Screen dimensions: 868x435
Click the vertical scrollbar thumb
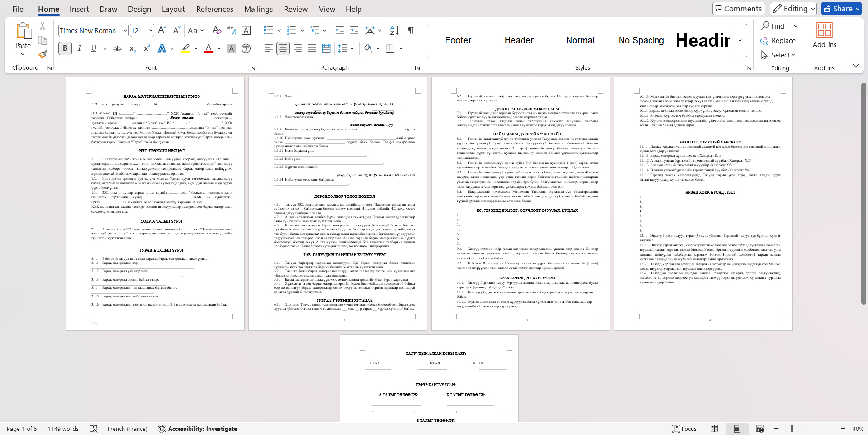(863, 194)
